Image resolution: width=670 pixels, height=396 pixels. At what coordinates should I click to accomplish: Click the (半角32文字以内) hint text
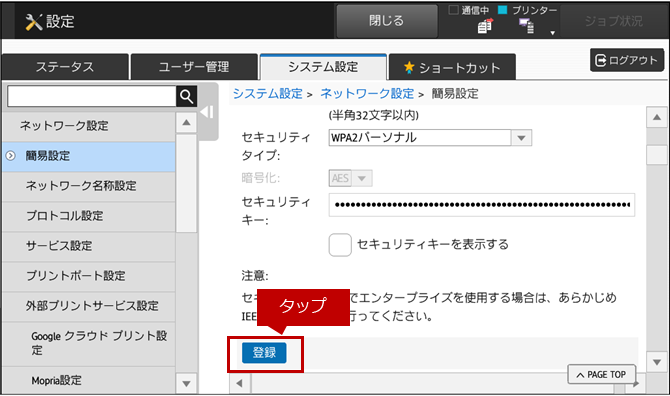click(x=374, y=115)
